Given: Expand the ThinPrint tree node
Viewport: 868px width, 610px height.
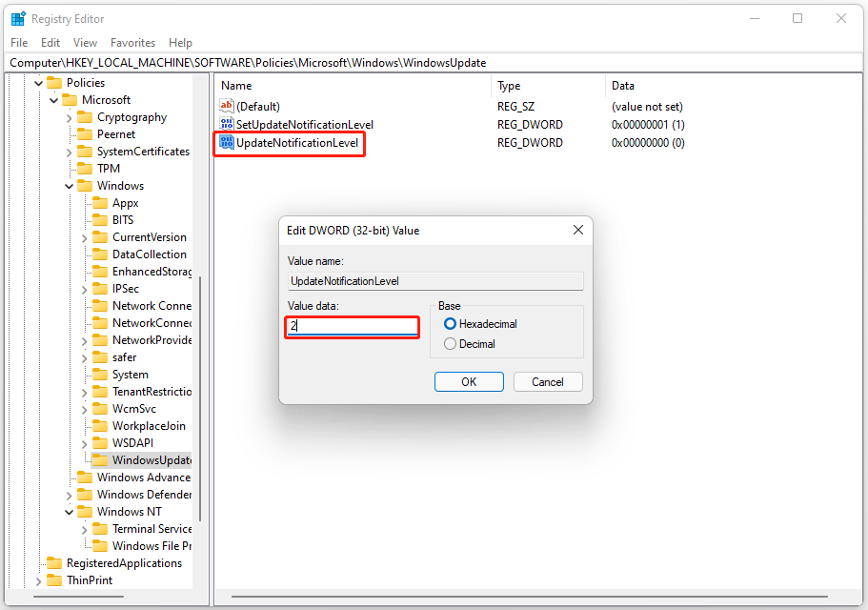Looking at the screenshot, I should (x=38, y=581).
